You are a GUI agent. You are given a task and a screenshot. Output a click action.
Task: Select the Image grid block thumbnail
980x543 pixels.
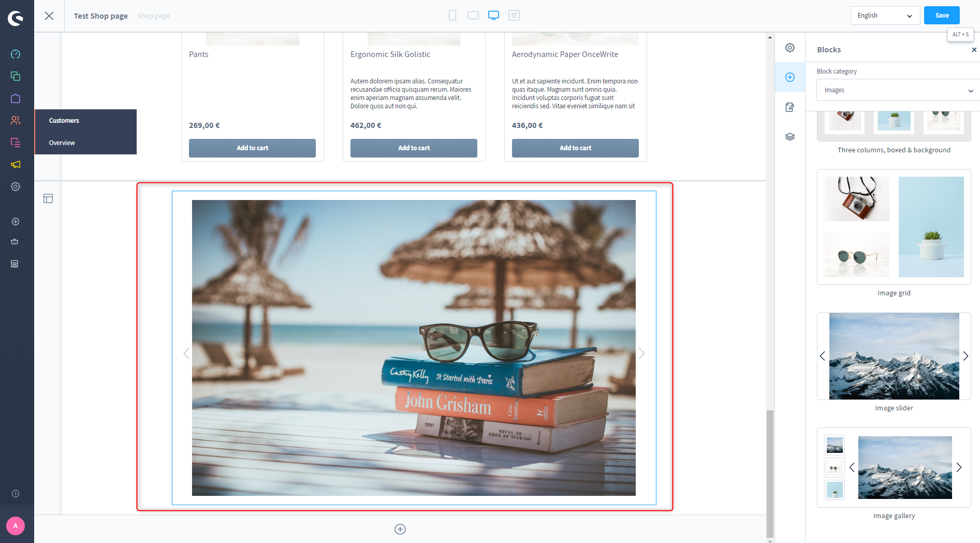tap(894, 226)
